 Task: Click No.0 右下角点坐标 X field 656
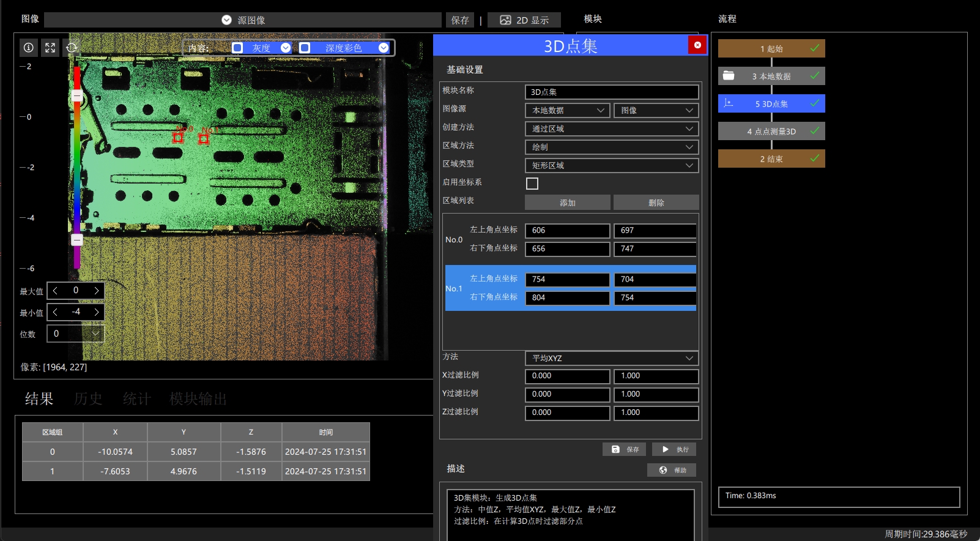[568, 249]
